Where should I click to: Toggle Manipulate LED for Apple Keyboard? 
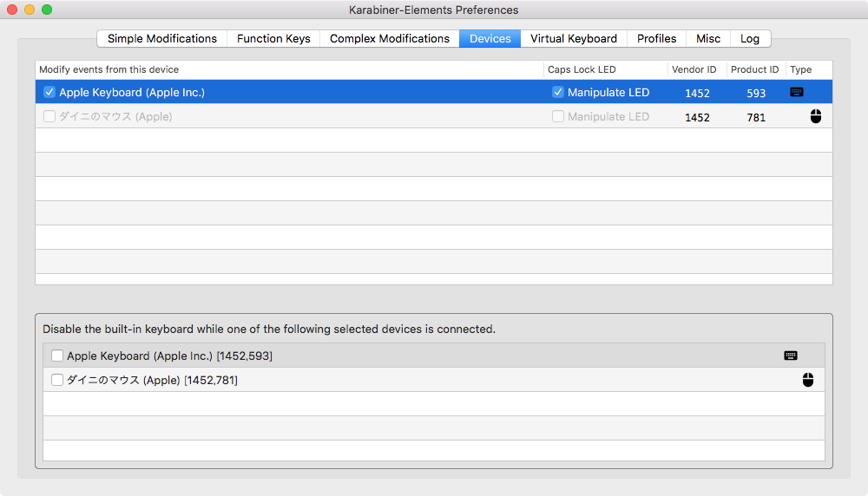click(558, 92)
